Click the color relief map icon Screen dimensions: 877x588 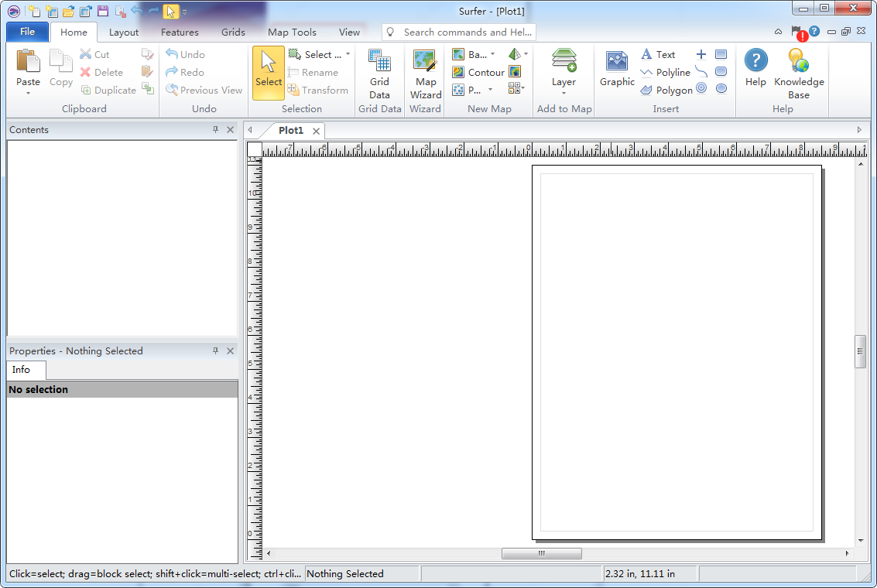[x=515, y=72]
